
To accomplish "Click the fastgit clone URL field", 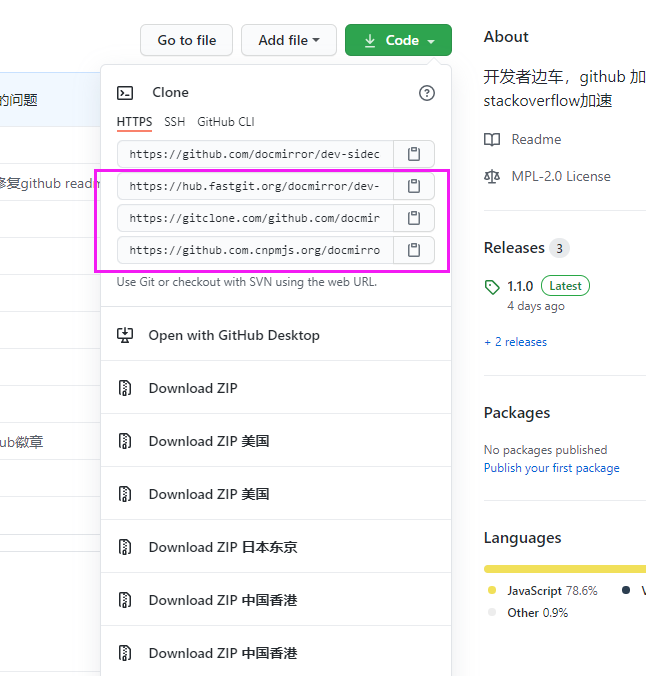I will click(255, 186).
